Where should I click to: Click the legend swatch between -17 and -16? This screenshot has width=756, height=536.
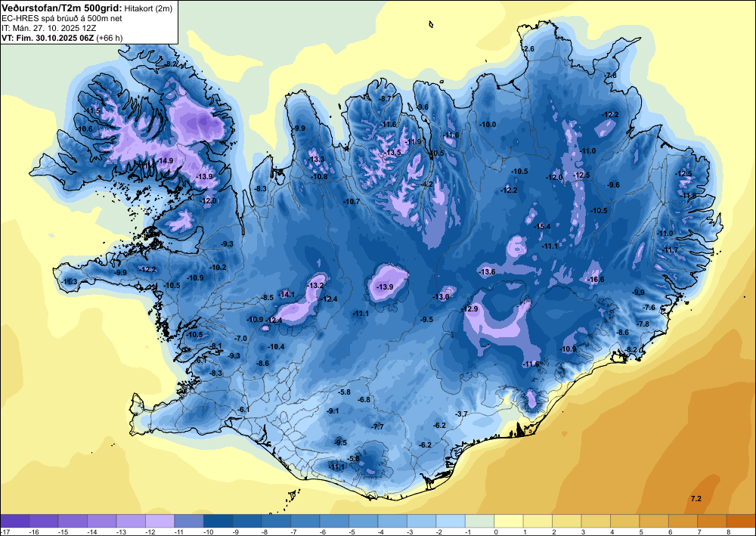[15, 521]
